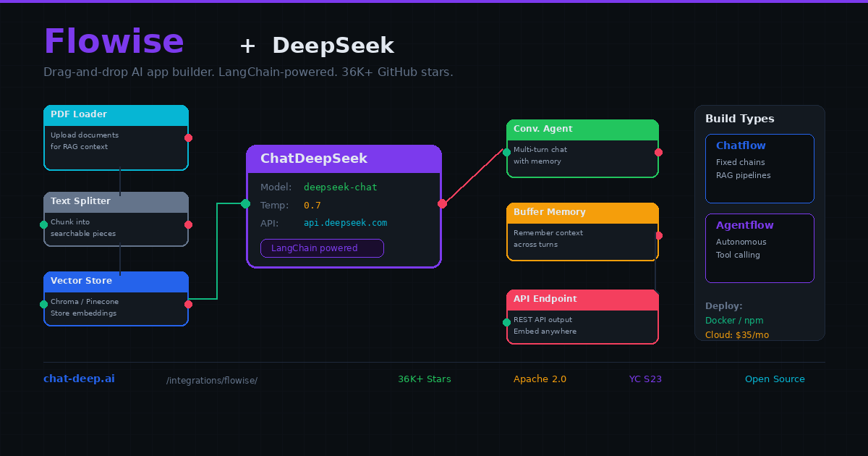The width and height of the screenshot is (868, 456).
Task: Click the pink output port of ChatDeepSeek
Action: (441, 203)
